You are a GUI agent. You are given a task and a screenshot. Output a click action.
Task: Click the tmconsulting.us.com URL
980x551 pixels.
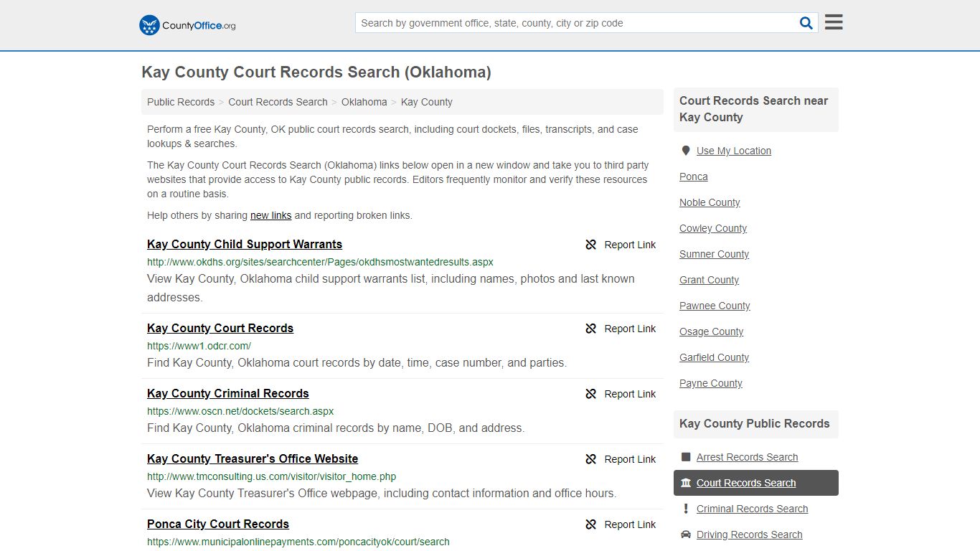271,476
